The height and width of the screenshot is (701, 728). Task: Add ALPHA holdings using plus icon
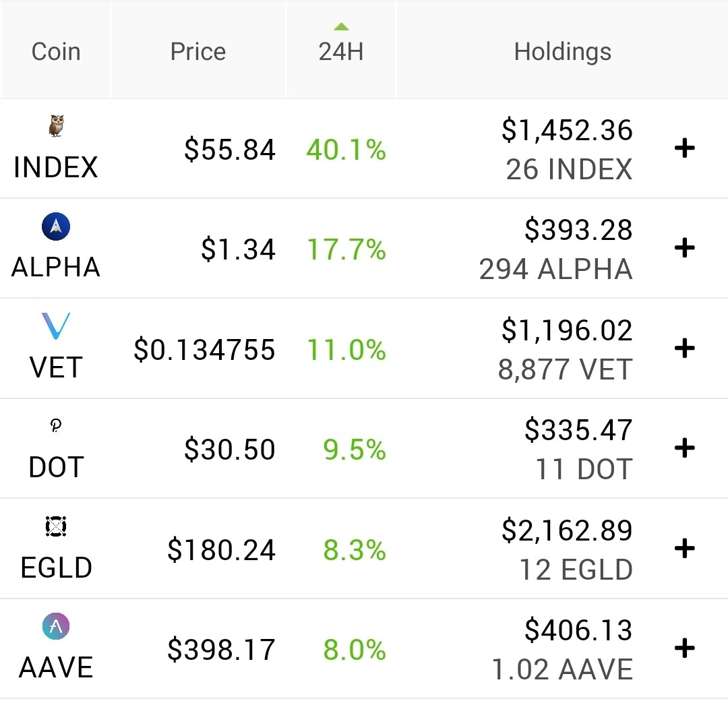pyautogui.click(x=684, y=248)
